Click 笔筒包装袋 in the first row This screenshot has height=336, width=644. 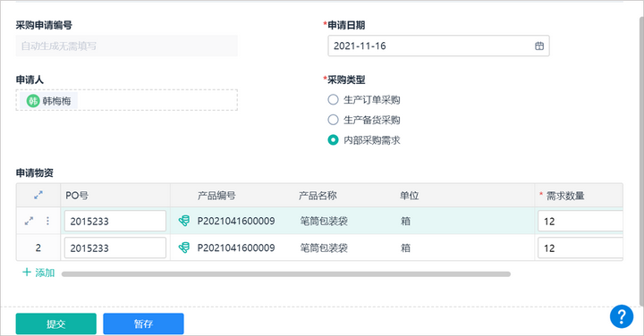pyautogui.click(x=324, y=221)
